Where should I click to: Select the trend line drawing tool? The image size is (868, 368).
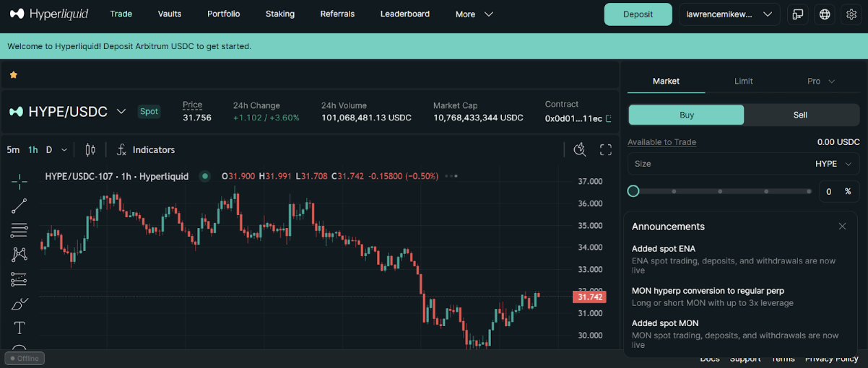[x=19, y=206]
